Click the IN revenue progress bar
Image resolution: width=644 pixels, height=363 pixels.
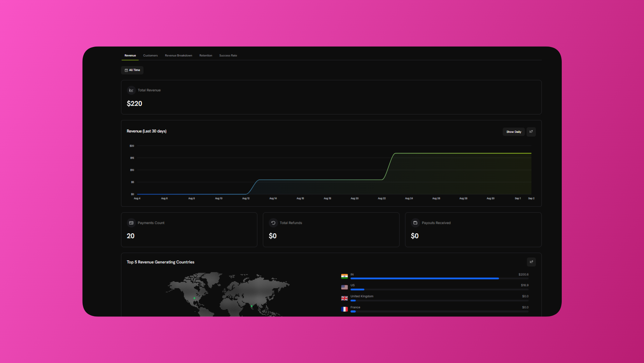(424, 279)
